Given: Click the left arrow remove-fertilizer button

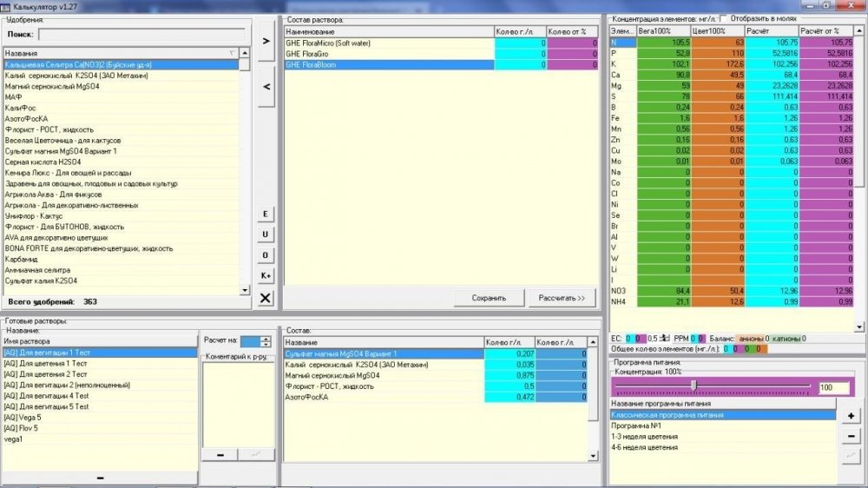Looking at the screenshot, I should click(266, 87).
